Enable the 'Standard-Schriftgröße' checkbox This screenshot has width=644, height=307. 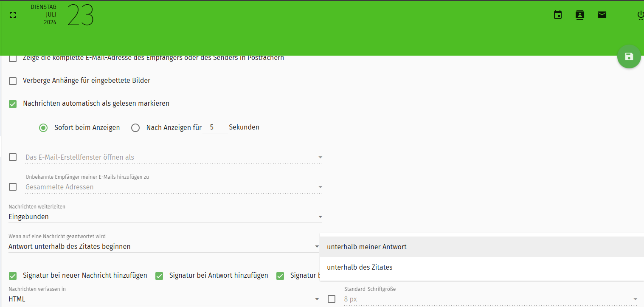coord(332,299)
